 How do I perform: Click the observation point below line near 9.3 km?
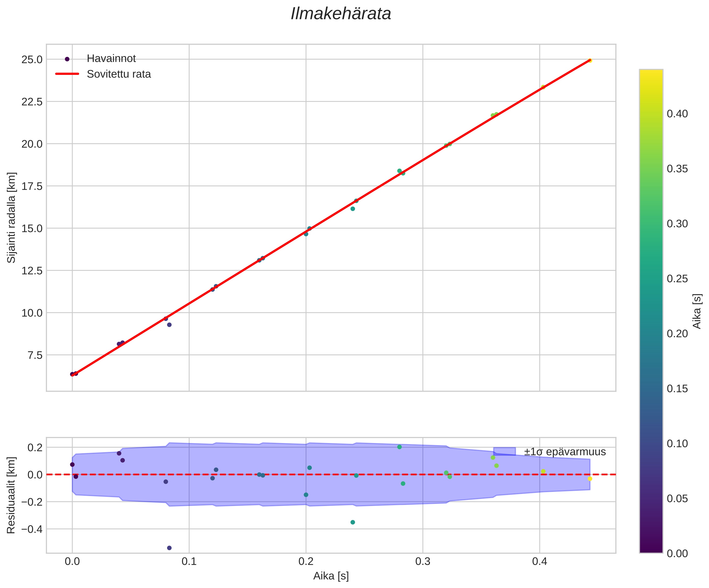169,325
